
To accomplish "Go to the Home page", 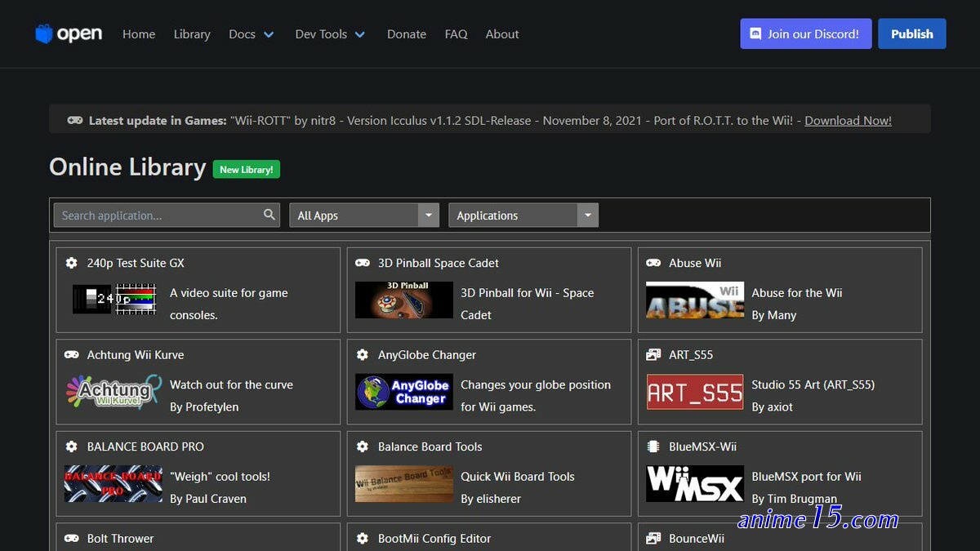I will coord(139,34).
